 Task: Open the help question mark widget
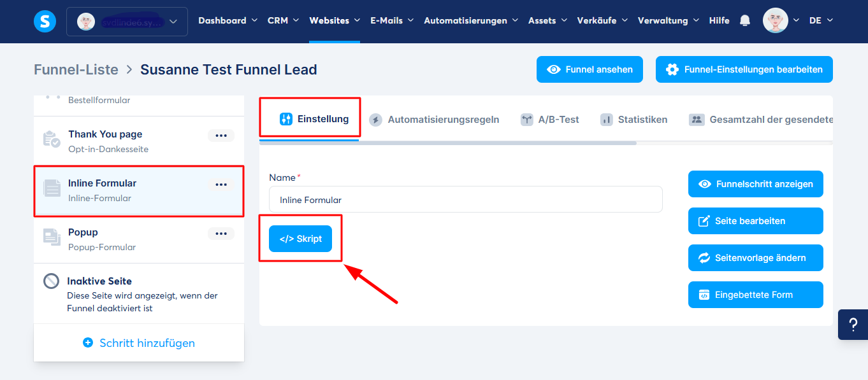[853, 325]
